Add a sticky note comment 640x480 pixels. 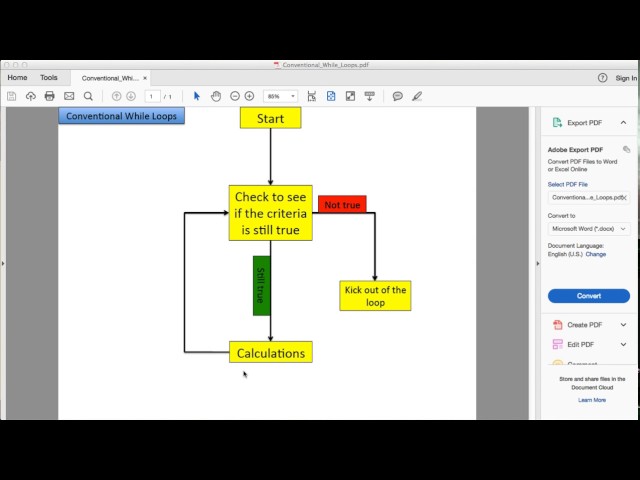tap(398, 96)
